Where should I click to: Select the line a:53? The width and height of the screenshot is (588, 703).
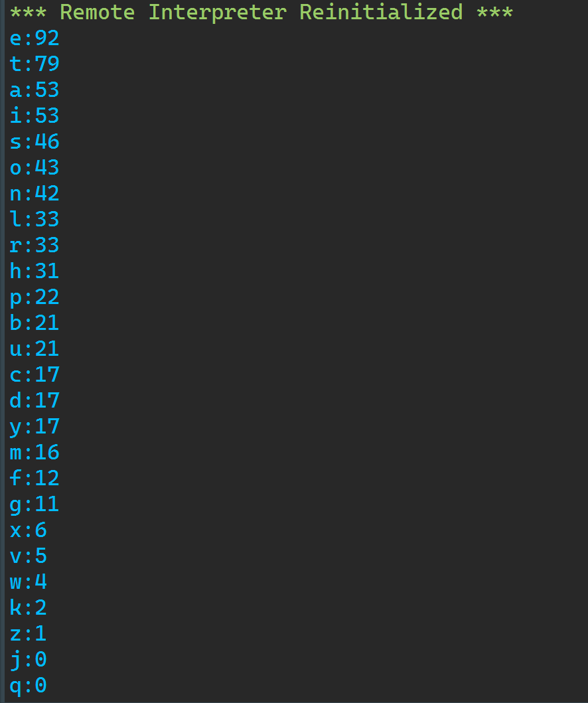click(x=35, y=90)
